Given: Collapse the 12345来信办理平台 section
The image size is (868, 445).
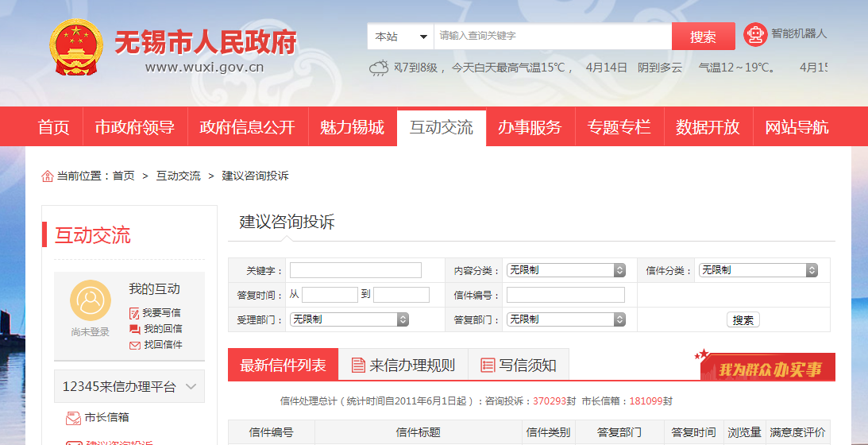Looking at the screenshot, I should pyautogui.click(x=191, y=387).
